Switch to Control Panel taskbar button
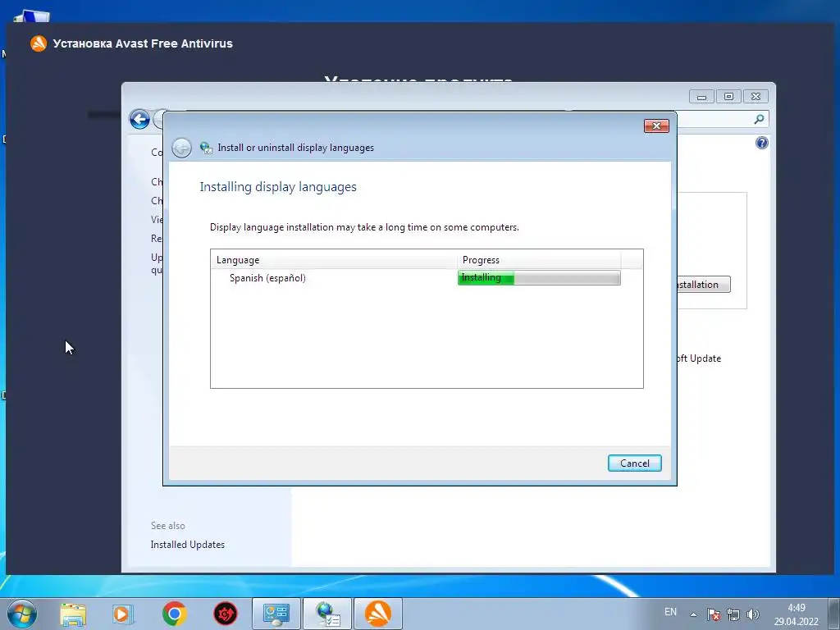This screenshot has height=630, width=840. (276, 614)
